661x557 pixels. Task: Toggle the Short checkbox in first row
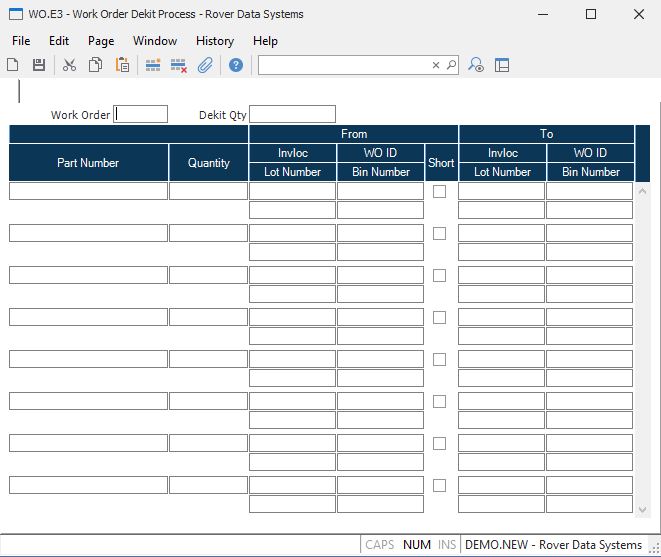click(x=440, y=191)
